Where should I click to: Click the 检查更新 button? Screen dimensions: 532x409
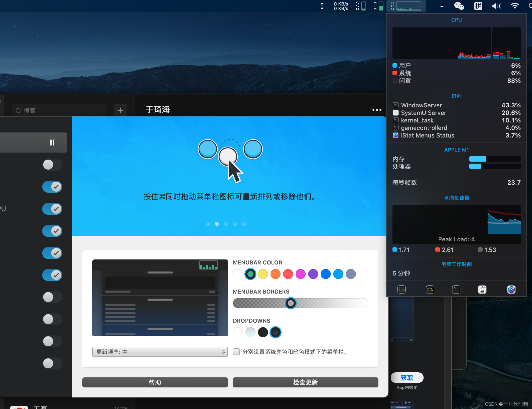click(305, 382)
